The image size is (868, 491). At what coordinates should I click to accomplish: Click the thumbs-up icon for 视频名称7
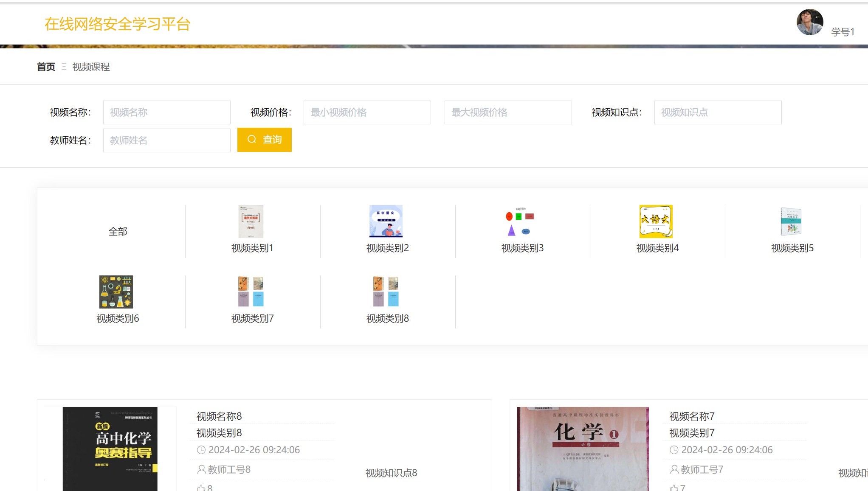click(674, 487)
